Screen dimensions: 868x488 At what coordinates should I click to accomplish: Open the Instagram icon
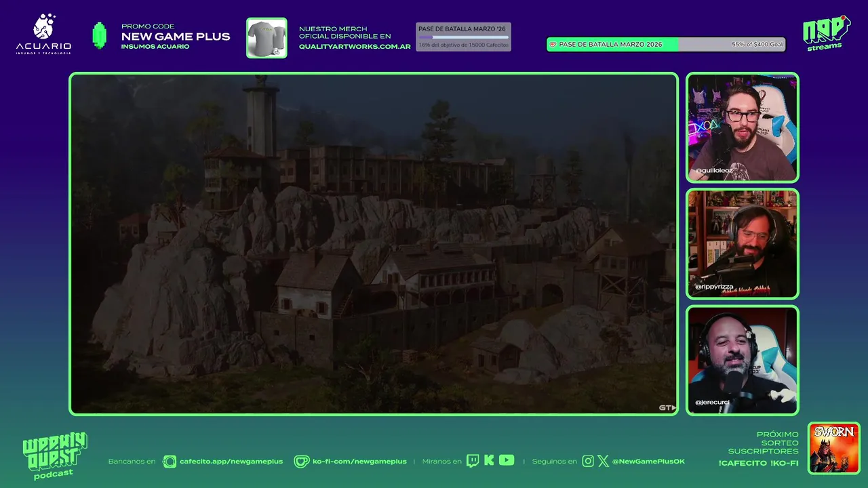pos(588,461)
